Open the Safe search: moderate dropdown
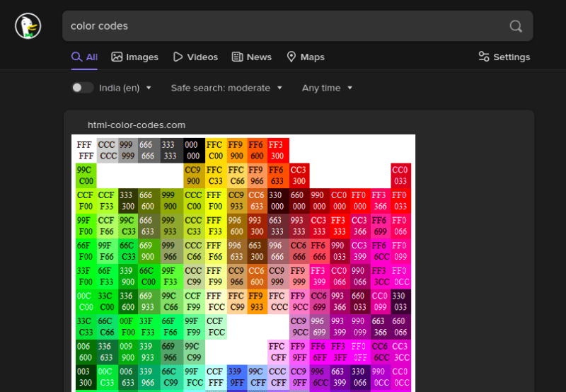This screenshot has height=392, width=566. [x=226, y=88]
